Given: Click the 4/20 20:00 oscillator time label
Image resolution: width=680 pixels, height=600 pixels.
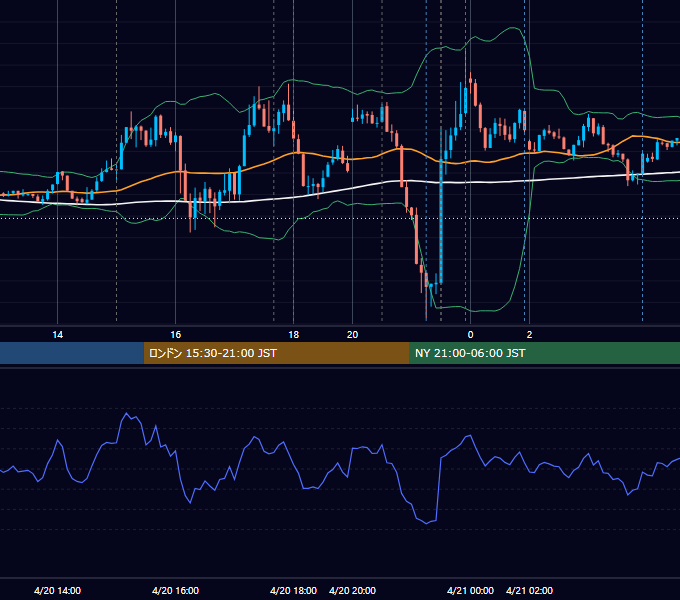Looking at the screenshot, I should click(352, 590).
